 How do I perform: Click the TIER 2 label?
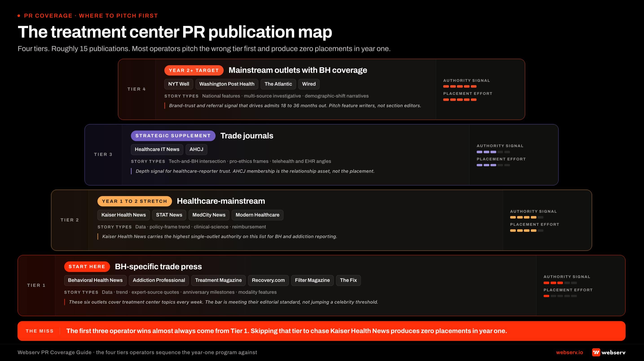click(70, 220)
